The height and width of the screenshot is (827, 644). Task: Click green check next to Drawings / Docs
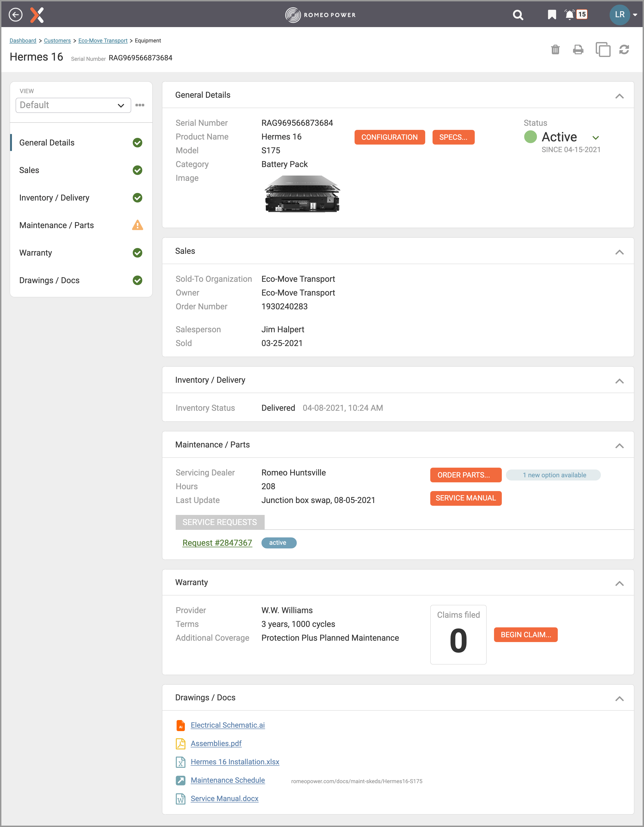pyautogui.click(x=137, y=280)
